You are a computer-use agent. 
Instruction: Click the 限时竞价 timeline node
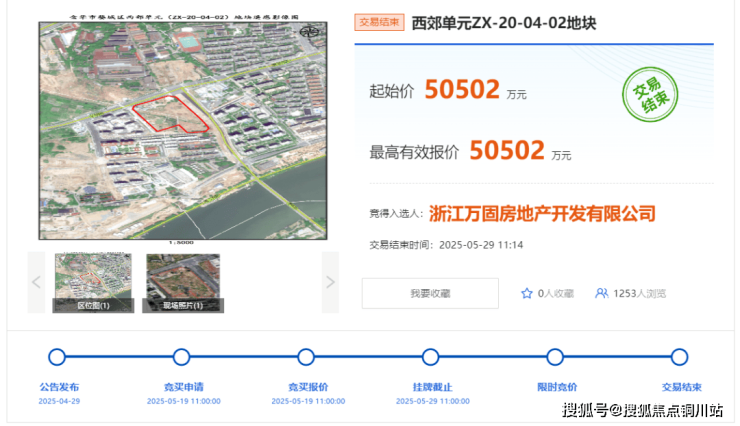coord(555,357)
